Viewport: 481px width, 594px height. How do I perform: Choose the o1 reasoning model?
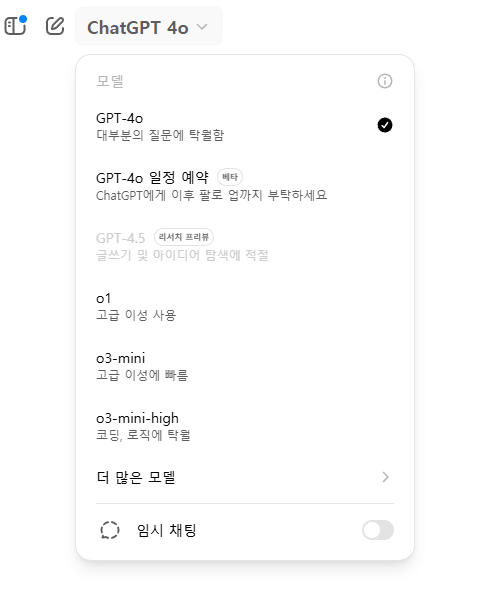pos(245,306)
